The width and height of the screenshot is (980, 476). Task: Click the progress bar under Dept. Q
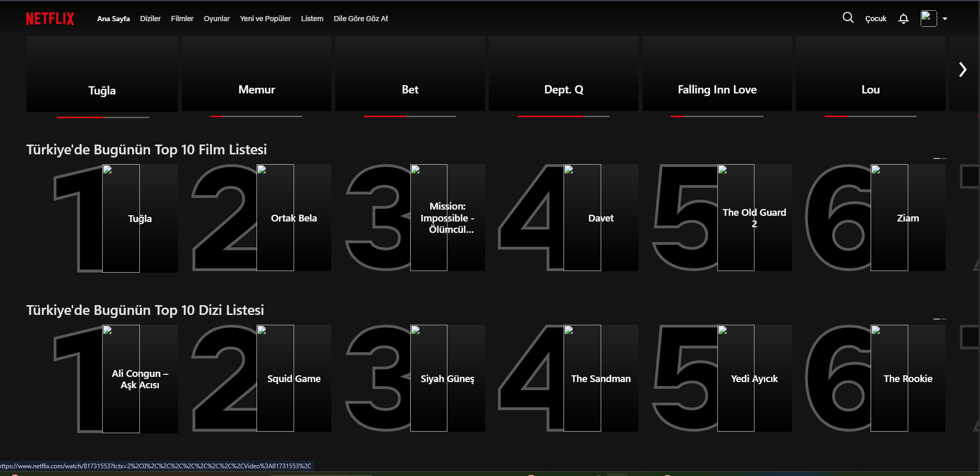(x=564, y=117)
